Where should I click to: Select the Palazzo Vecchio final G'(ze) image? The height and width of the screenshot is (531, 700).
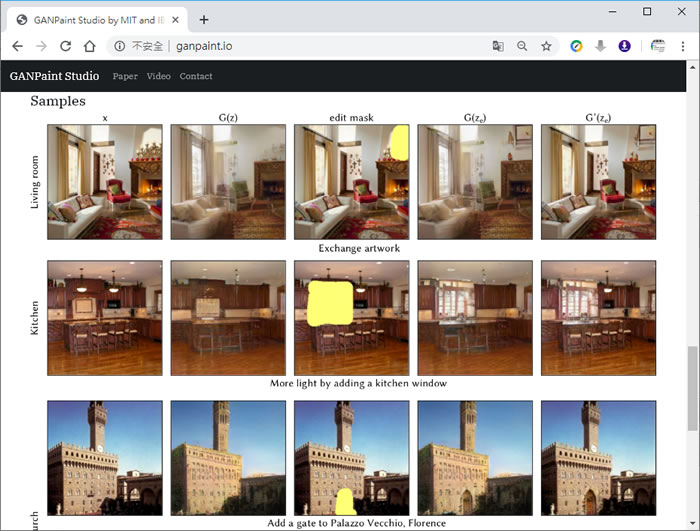pyautogui.click(x=598, y=458)
